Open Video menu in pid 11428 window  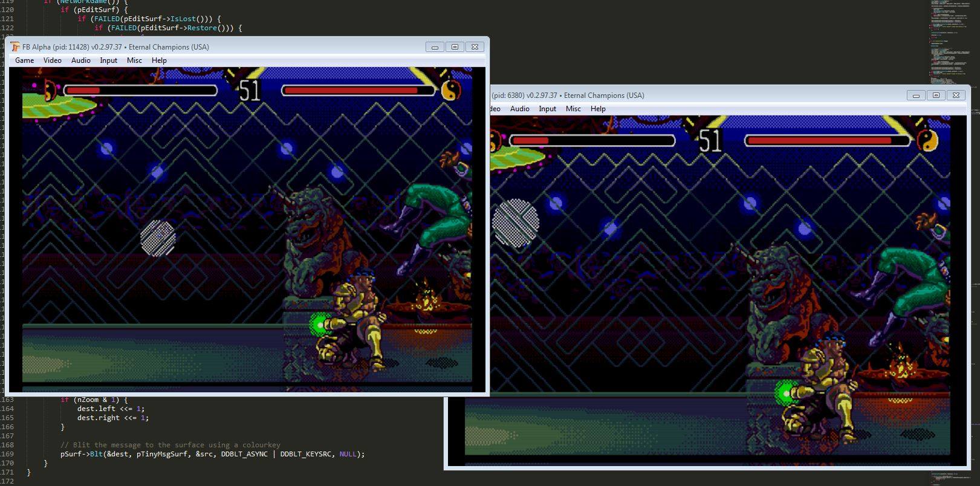52,60
